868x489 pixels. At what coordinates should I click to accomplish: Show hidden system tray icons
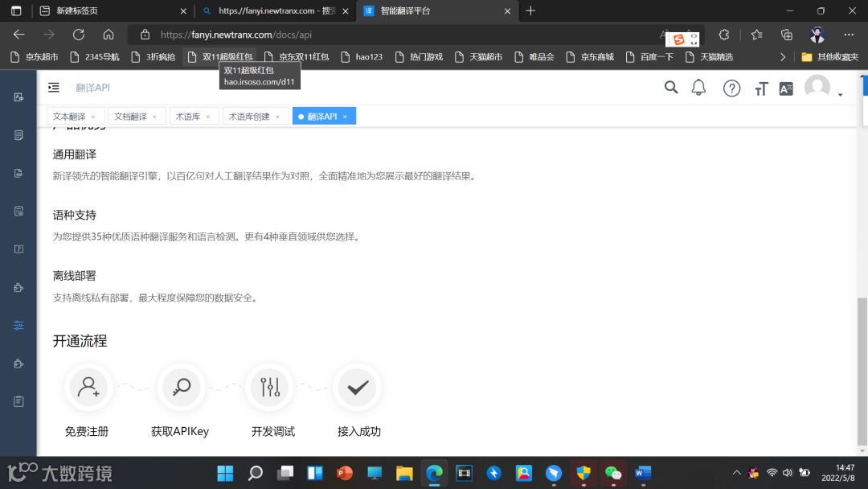tap(736, 472)
